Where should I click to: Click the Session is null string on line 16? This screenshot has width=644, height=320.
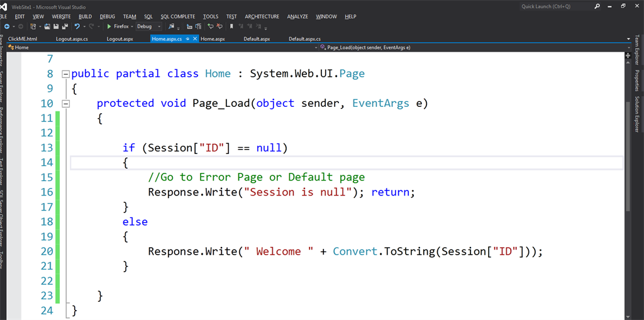[x=297, y=192]
